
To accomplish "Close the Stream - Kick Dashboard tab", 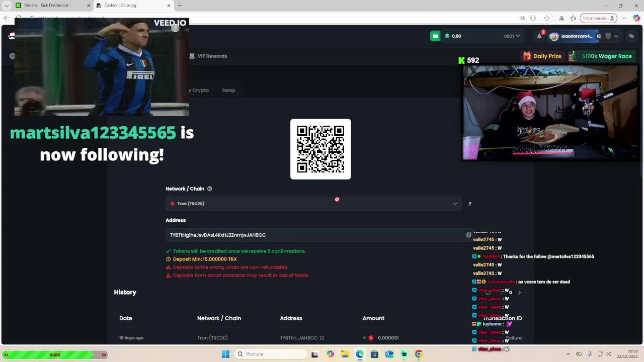I will point(89,6).
